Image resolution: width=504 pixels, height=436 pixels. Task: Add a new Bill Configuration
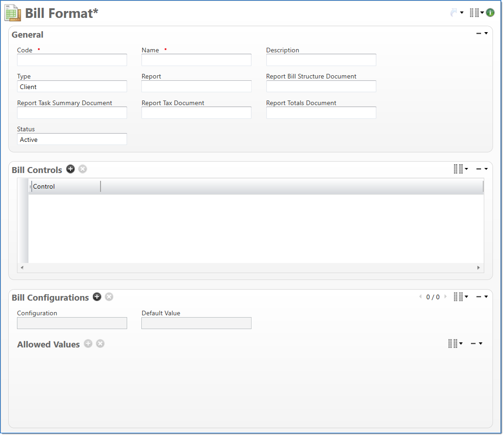pyautogui.click(x=97, y=297)
